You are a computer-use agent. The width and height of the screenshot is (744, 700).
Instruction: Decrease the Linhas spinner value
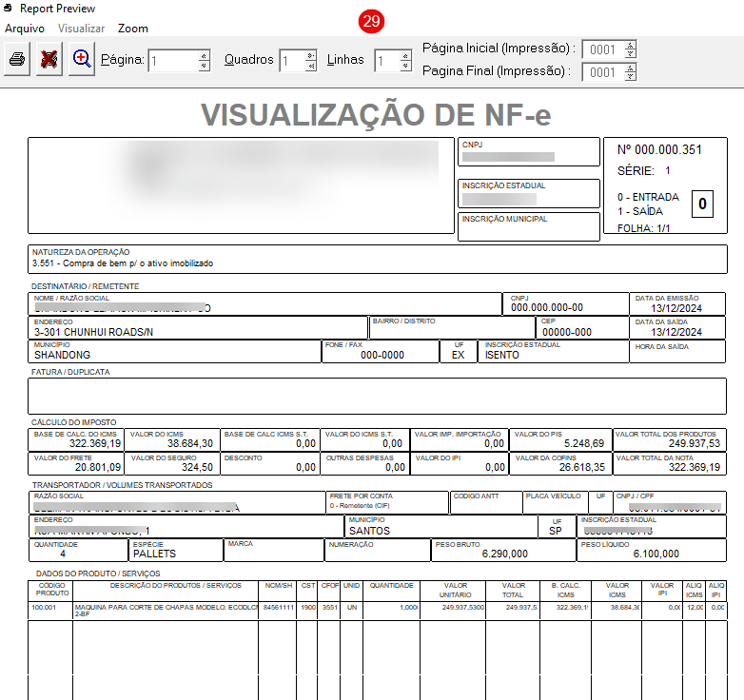click(405, 66)
